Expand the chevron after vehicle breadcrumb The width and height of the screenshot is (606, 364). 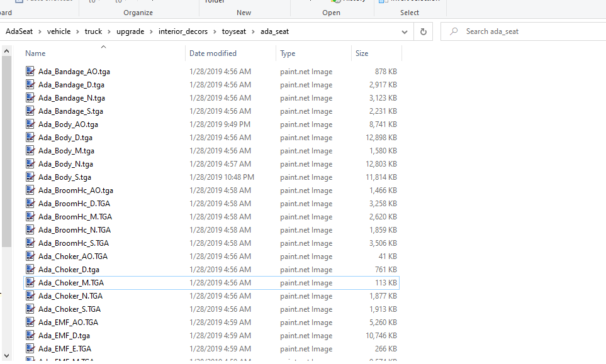(x=77, y=31)
